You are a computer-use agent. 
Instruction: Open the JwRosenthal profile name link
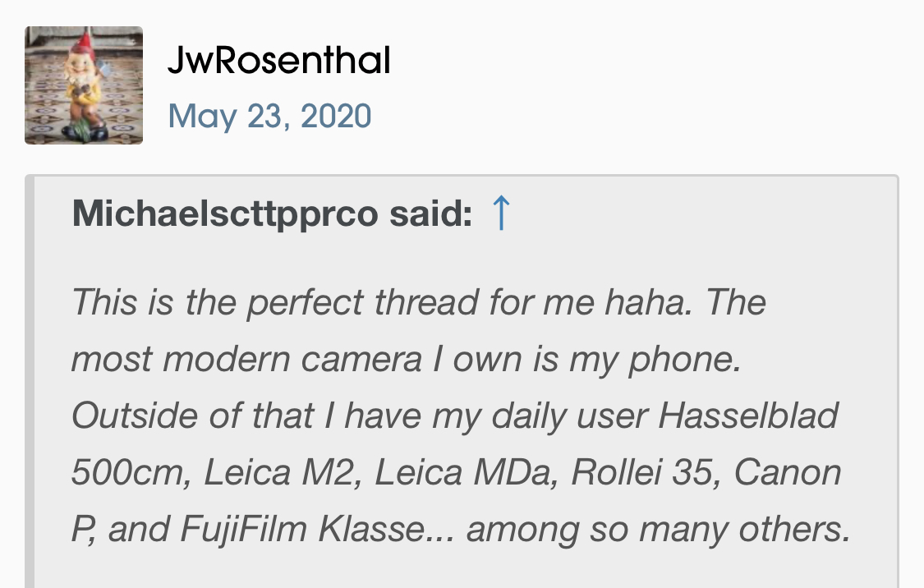[x=278, y=62]
